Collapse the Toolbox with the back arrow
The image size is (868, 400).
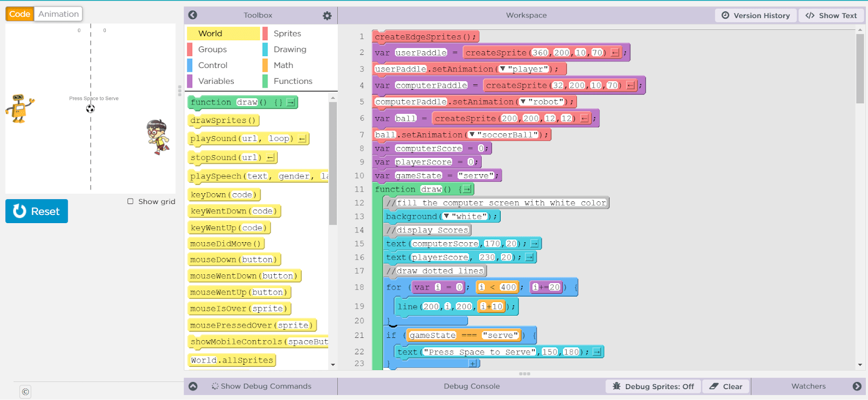click(193, 15)
